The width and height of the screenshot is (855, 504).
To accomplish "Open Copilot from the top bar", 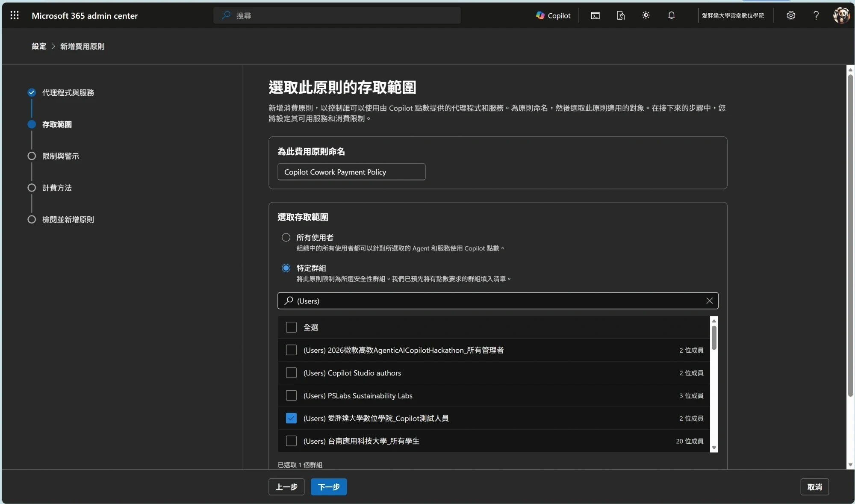I will (553, 15).
